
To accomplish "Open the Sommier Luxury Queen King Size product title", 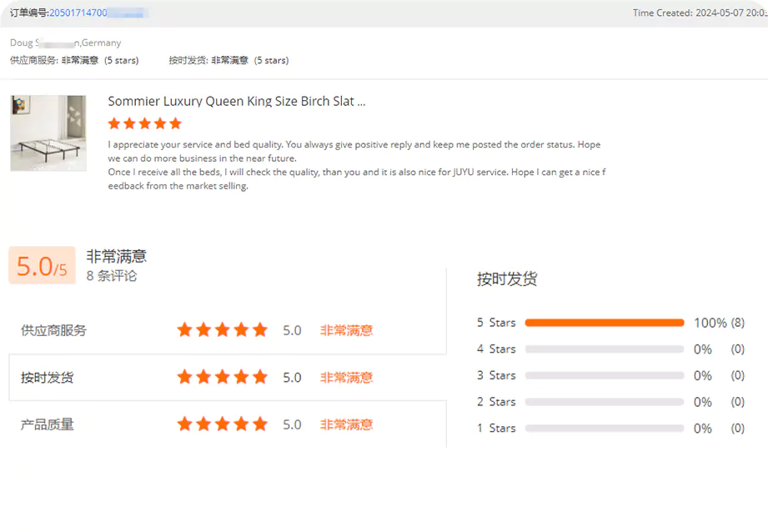I will coord(237,102).
